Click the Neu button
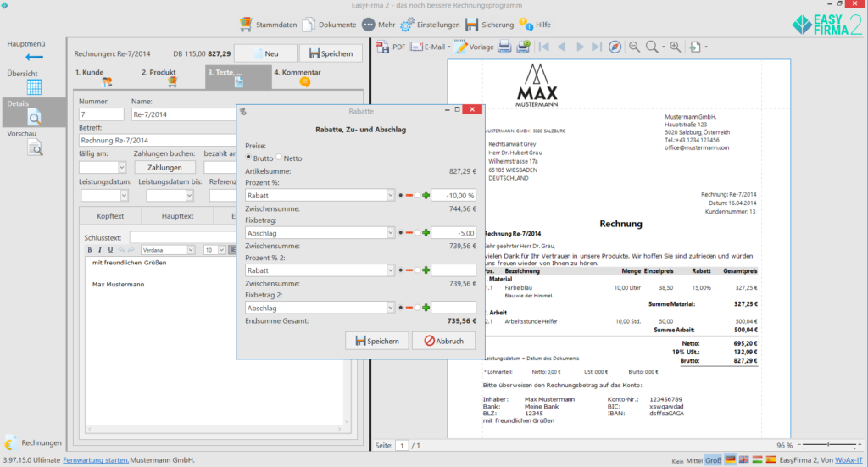This screenshot has width=868, height=467. click(x=265, y=53)
